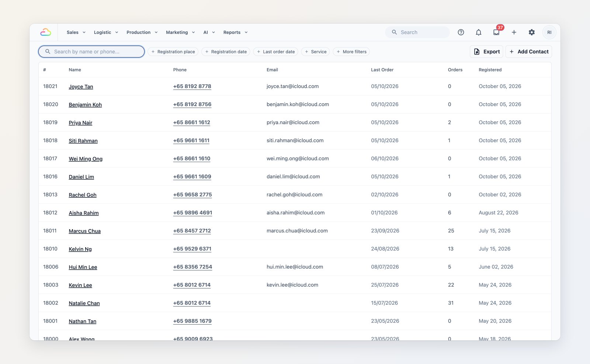Screen dimensions: 590x364
Task: Open contact Wei Ming Ong
Action: (x=86, y=159)
